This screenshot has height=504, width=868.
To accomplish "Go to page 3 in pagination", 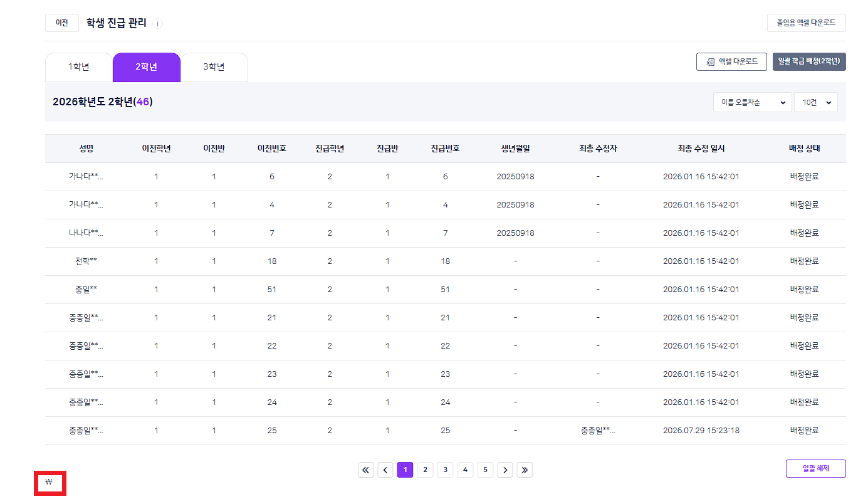I will pos(445,470).
